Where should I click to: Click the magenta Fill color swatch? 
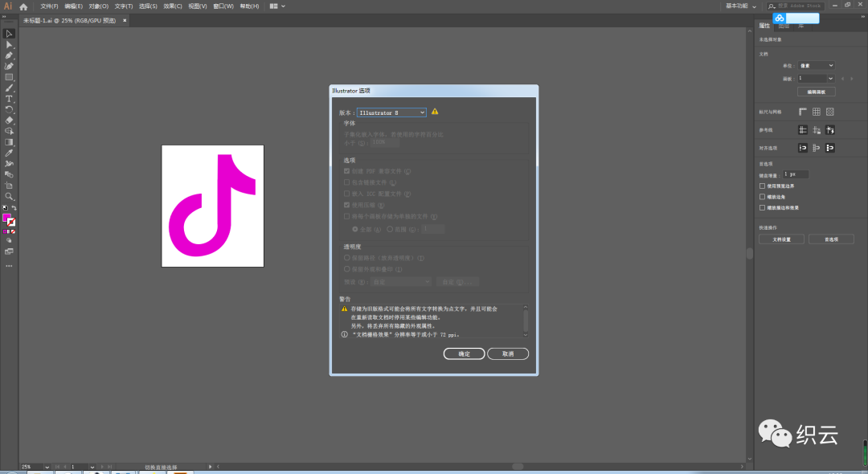(6, 218)
